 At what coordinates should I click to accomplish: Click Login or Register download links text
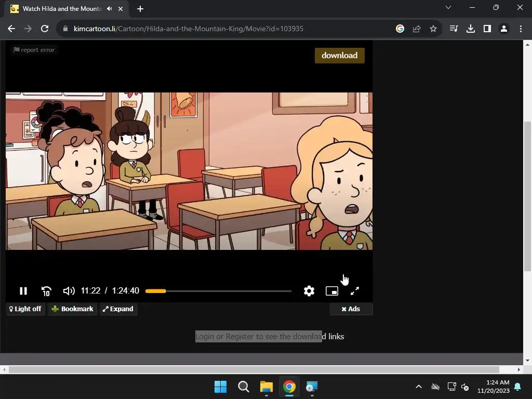click(270, 336)
